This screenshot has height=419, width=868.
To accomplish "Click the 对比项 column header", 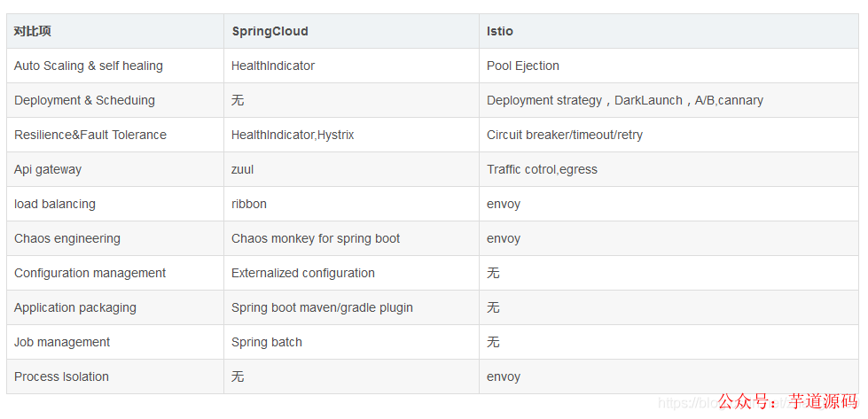I will 33,31.
